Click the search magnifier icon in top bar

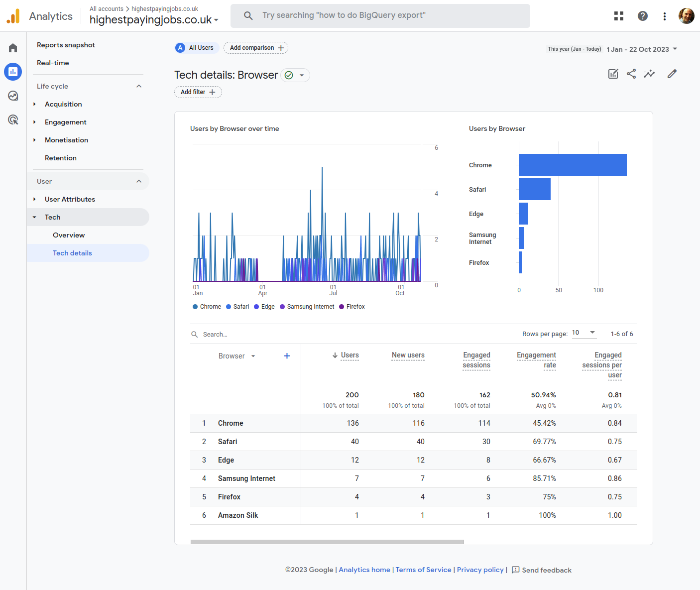pos(248,15)
